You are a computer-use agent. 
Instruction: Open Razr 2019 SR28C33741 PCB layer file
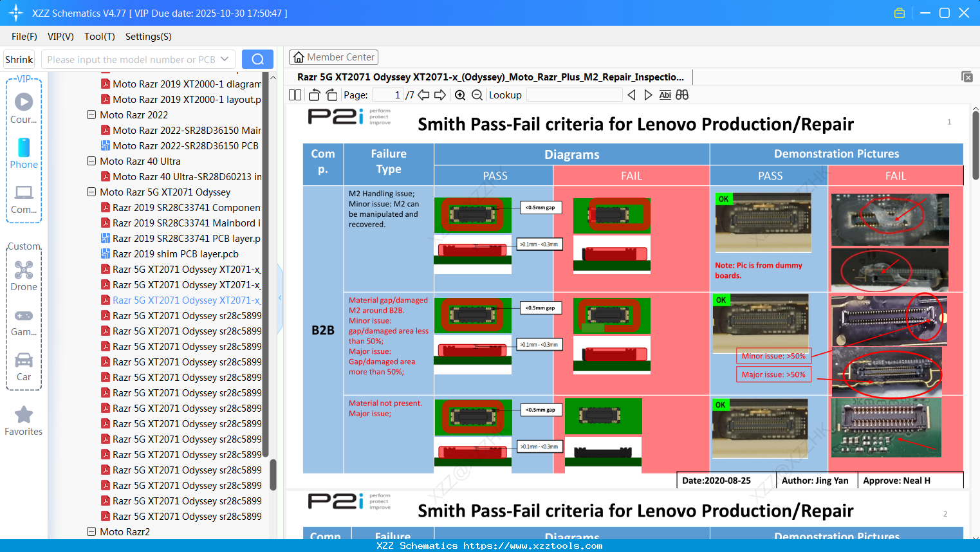[187, 238]
